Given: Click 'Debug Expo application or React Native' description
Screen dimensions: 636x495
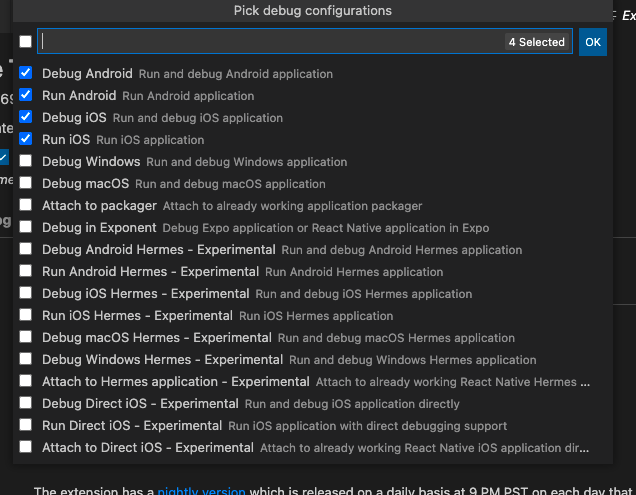Looking at the screenshot, I should (326, 228).
